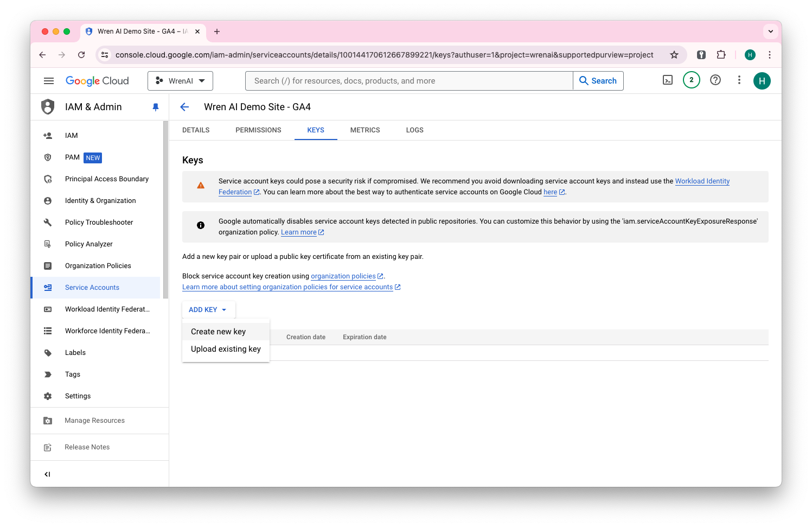812x527 pixels.
Task: Choose Create new key menu option
Action: (226, 332)
